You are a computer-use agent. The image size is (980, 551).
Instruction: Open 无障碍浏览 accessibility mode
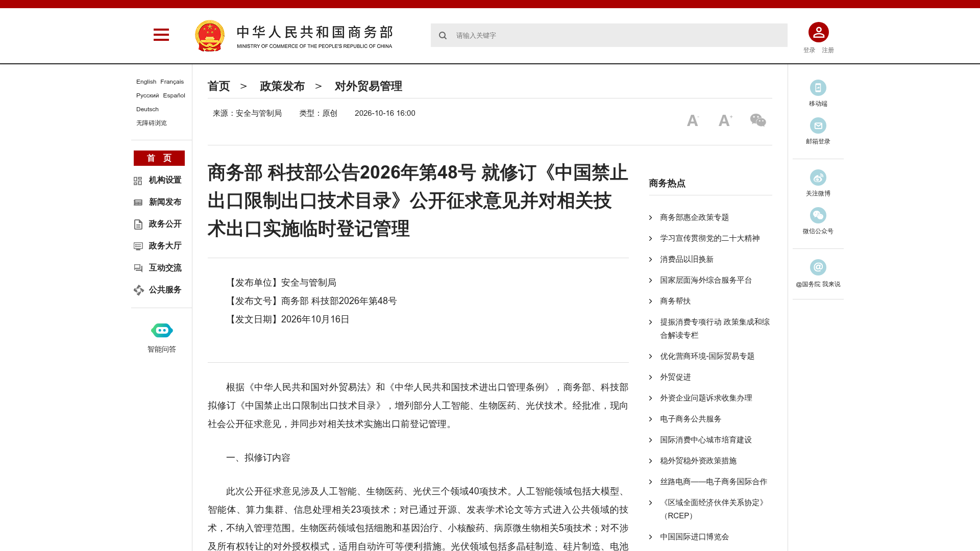[152, 123]
